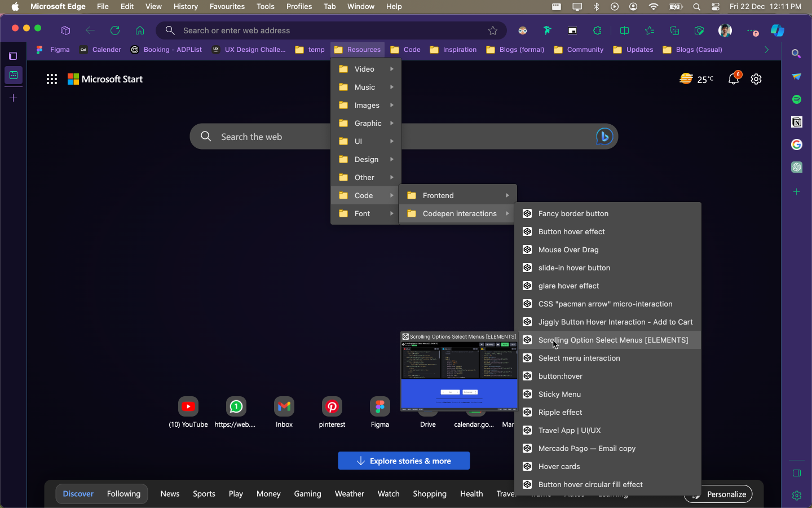
Task: Open the History menu in menu bar
Action: click(x=186, y=6)
